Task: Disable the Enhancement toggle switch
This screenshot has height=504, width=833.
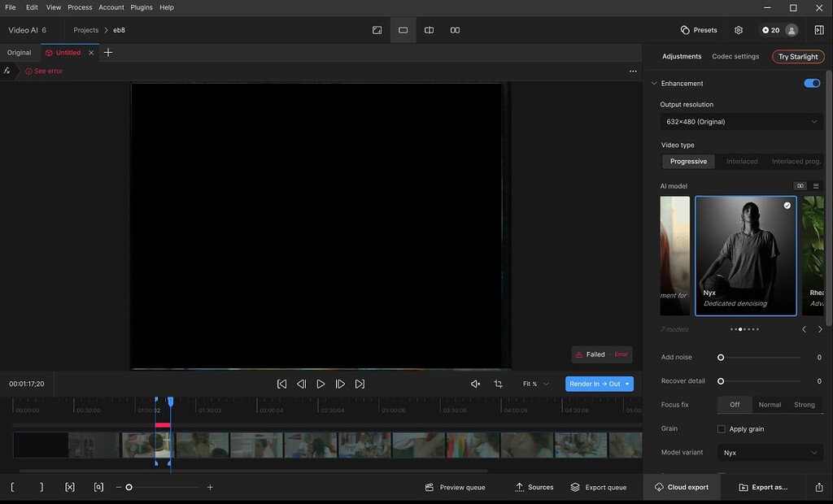Action: [811, 83]
